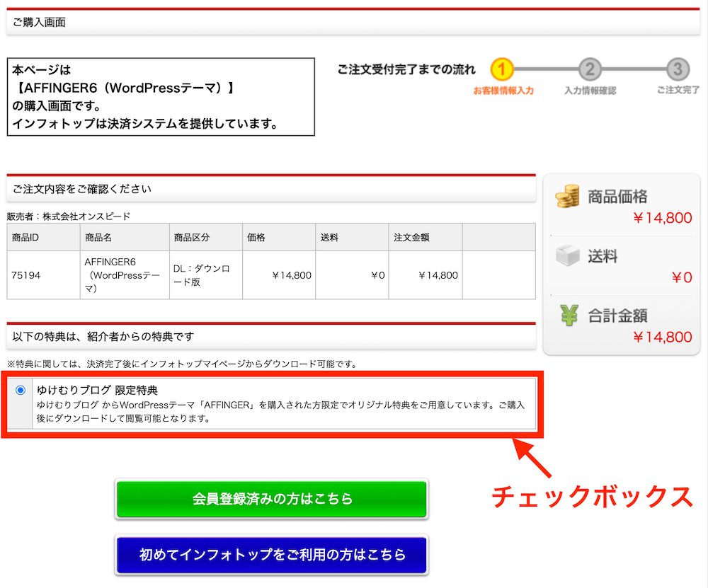Click the ご注文完了 step label

[x=678, y=91]
